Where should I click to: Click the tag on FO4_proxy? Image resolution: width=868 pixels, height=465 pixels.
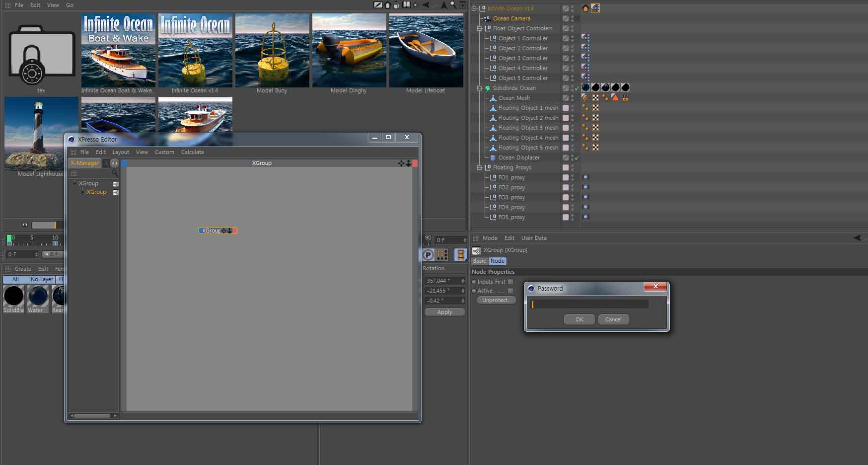(585, 207)
